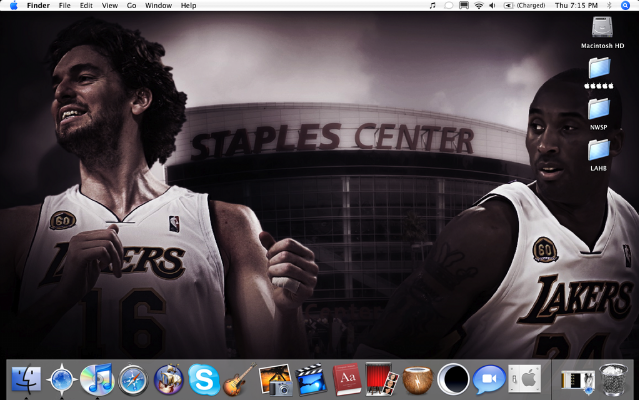This screenshot has height=400, width=639.
Task: Launch Photo Booth from the dock
Action: 381,380
